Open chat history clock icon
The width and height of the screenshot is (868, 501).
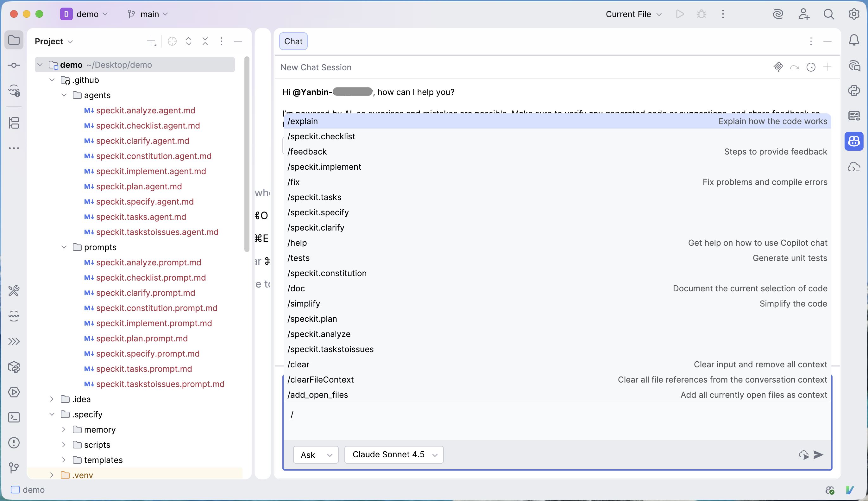[811, 67]
